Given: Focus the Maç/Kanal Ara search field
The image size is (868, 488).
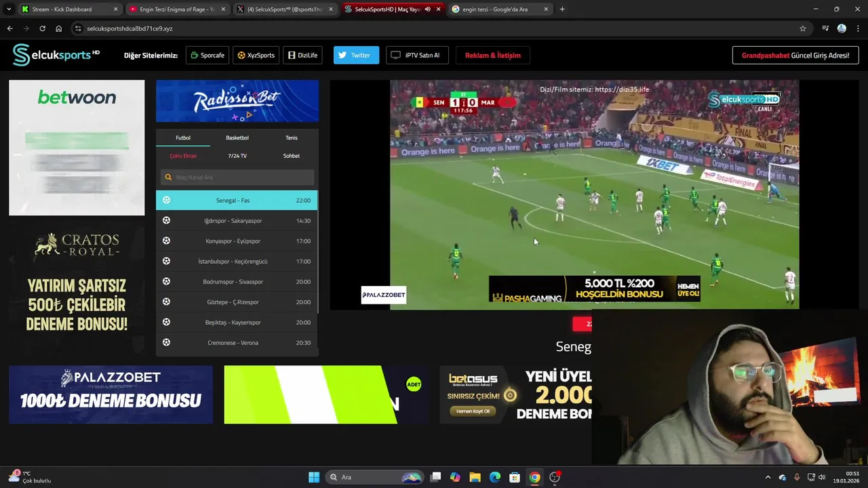Looking at the screenshot, I should [x=237, y=178].
